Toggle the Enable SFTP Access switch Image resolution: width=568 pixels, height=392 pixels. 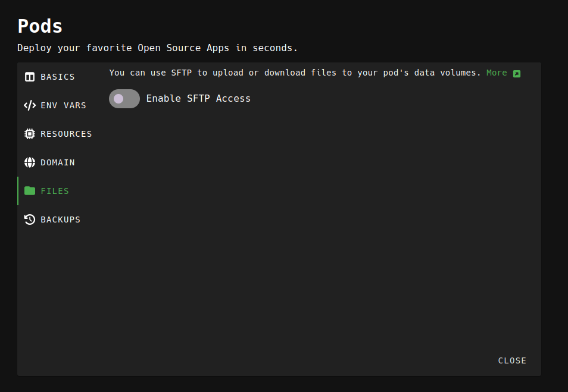[x=124, y=99]
